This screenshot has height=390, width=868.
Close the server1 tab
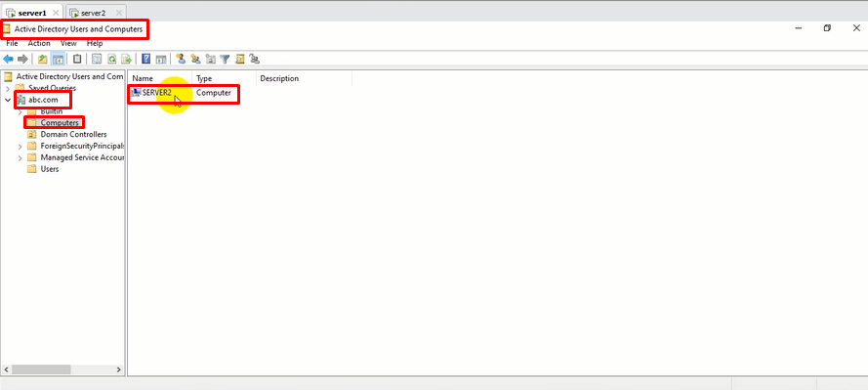56,12
